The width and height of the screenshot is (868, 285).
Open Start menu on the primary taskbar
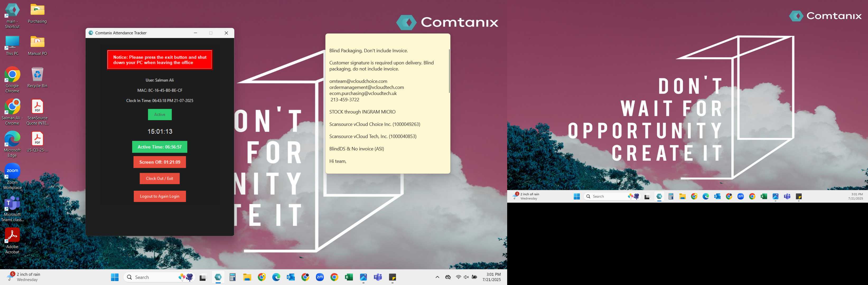pyautogui.click(x=115, y=277)
